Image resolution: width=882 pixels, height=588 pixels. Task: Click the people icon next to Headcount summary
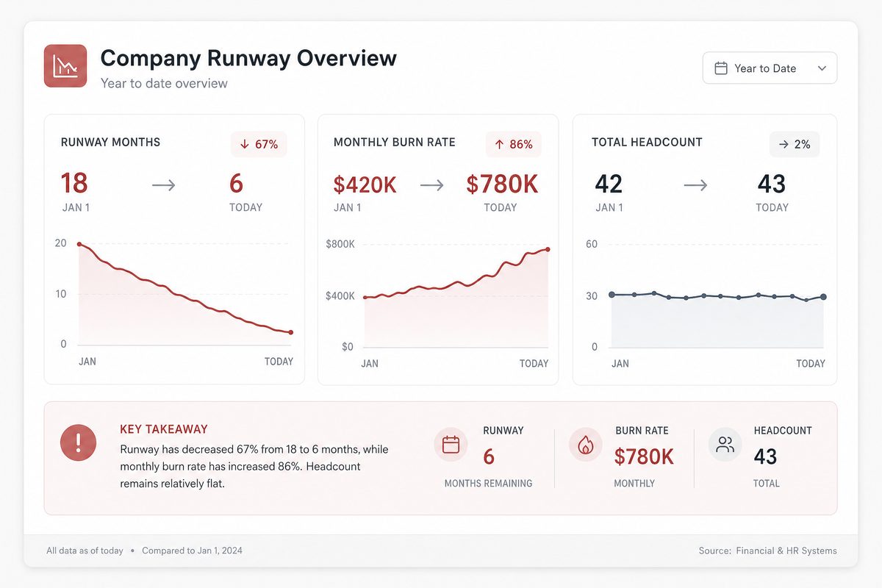(725, 445)
